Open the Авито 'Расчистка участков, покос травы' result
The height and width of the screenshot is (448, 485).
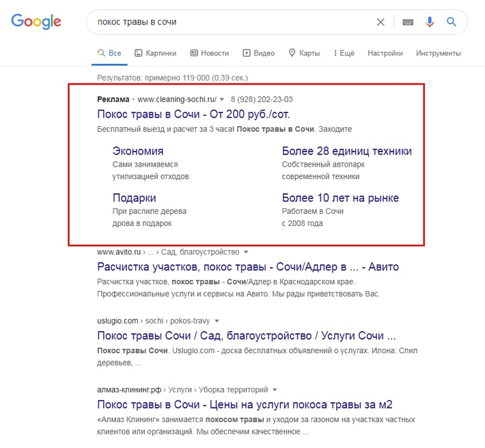coord(248,267)
